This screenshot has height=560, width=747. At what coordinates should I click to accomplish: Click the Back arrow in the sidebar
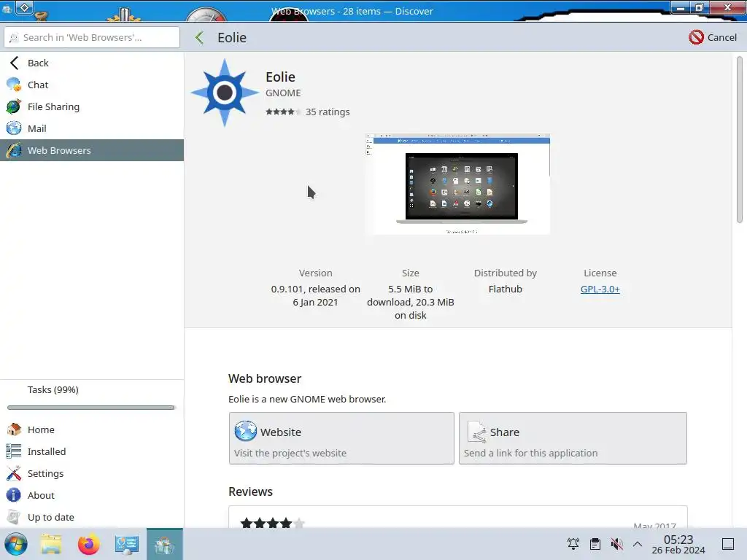(15, 63)
